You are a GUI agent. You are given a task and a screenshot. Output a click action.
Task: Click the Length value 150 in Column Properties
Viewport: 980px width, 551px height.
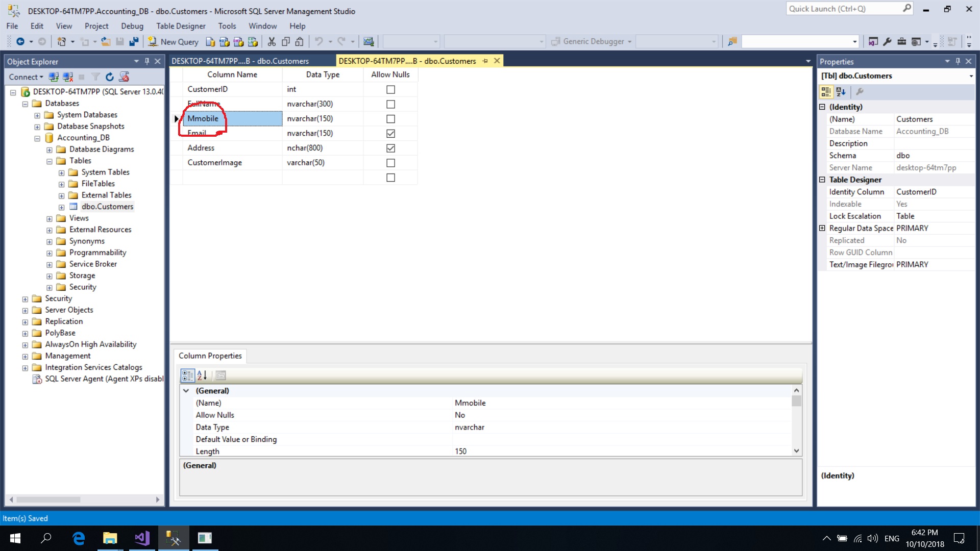coord(461,451)
